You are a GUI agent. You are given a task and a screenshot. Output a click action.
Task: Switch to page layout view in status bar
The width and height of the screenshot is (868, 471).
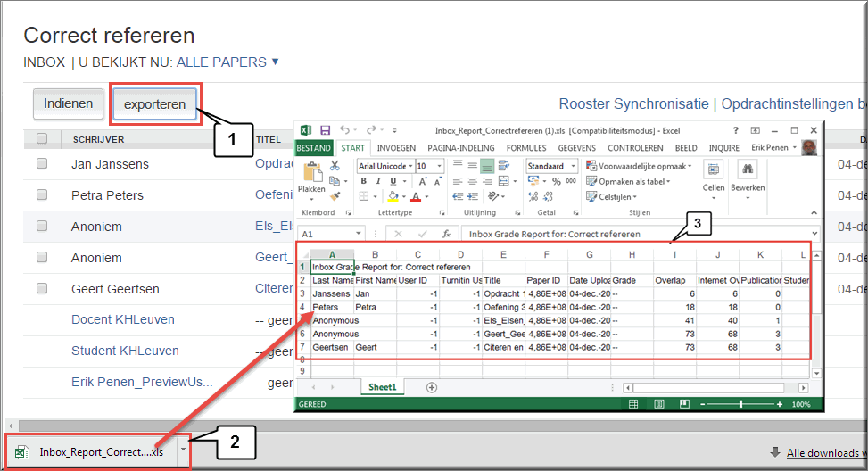[658, 404]
